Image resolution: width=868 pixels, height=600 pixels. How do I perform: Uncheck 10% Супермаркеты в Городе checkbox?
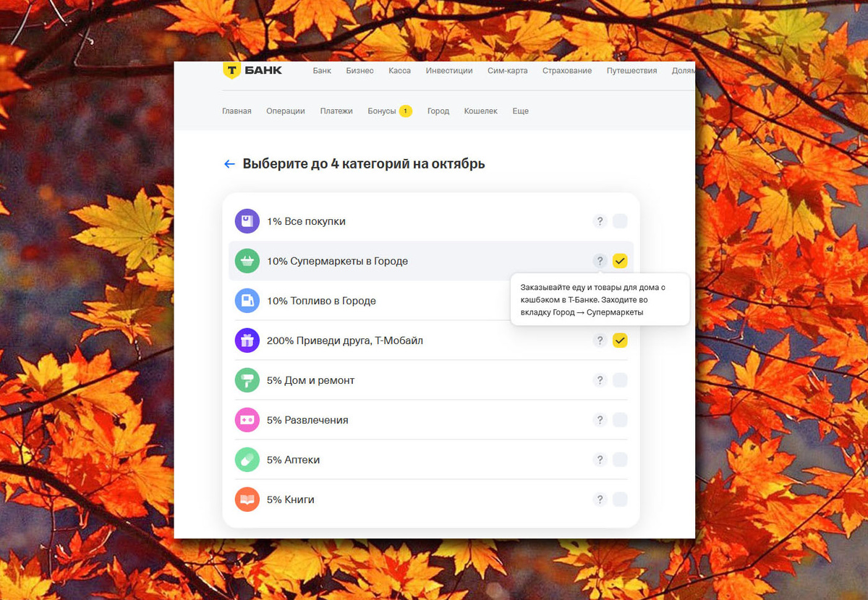click(620, 261)
